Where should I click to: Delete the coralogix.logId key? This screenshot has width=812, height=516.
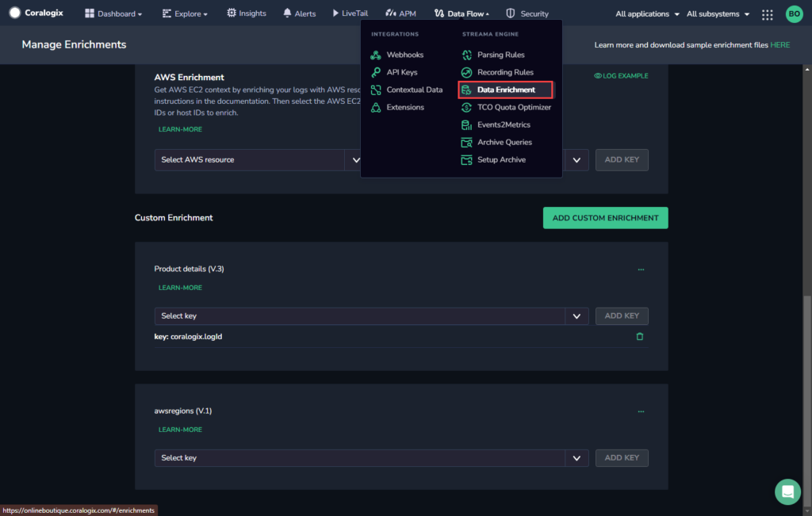pyautogui.click(x=640, y=336)
